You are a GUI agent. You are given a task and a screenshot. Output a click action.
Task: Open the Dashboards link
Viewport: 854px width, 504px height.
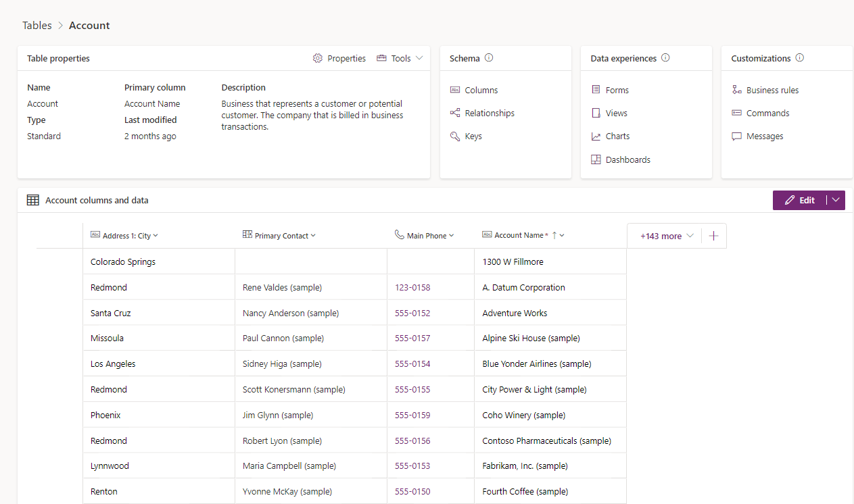click(628, 159)
